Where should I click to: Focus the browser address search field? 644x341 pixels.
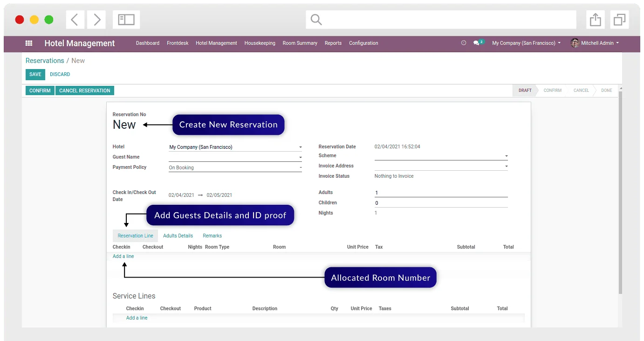click(441, 20)
